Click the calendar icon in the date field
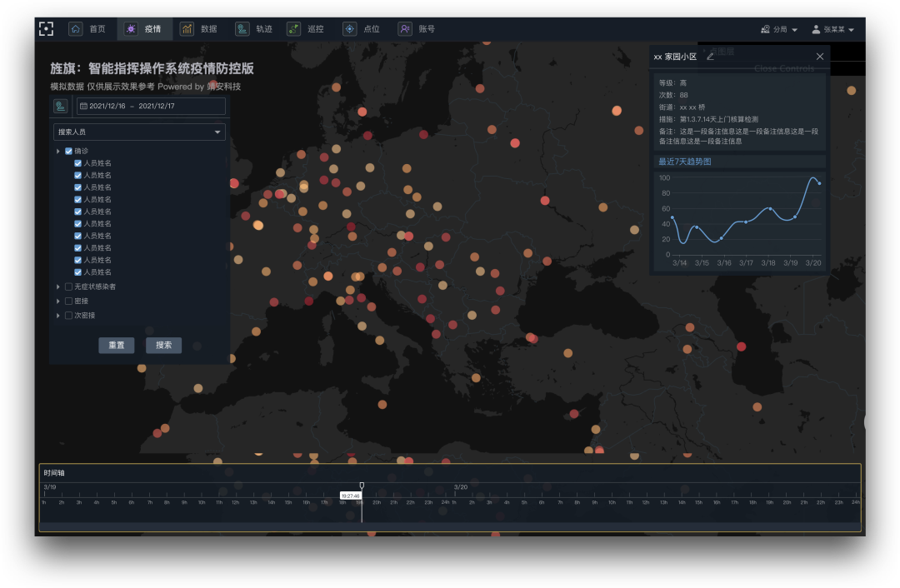This screenshot has height=588, width=900. click(84, 106)
